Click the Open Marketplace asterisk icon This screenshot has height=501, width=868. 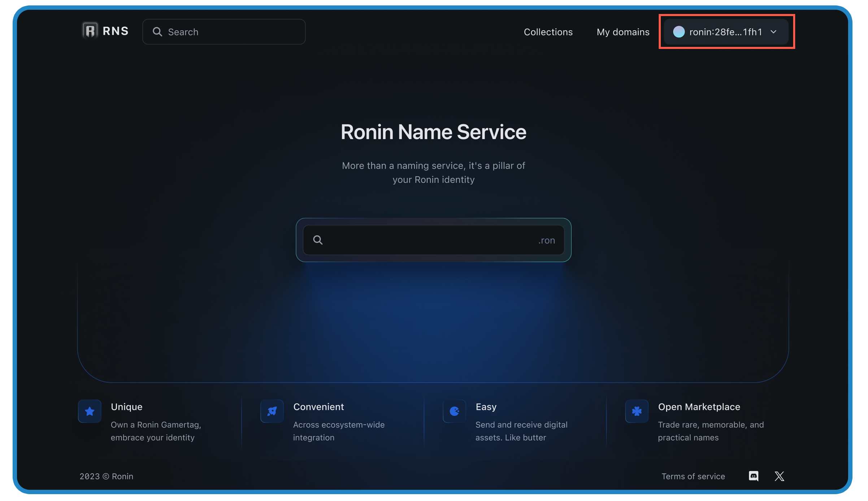click(x=637, y=411)
